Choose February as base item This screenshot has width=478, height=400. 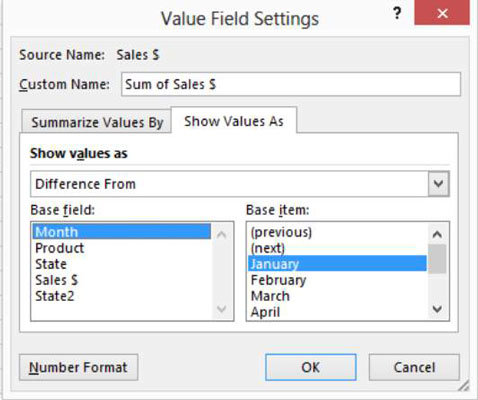(x=337, y=280)
